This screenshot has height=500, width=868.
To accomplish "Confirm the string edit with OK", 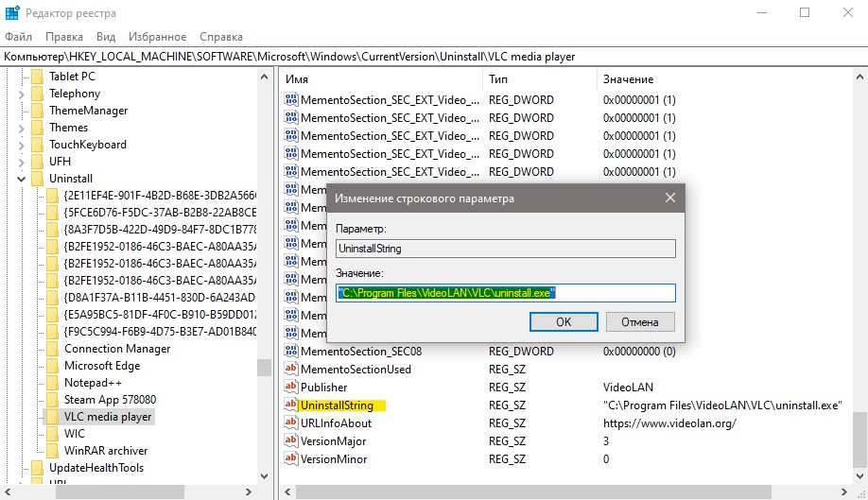I will (x=564, y=322).
